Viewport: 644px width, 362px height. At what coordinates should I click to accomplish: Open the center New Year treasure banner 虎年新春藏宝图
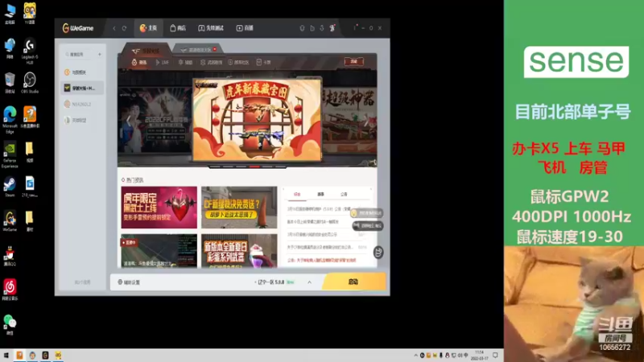257,120
